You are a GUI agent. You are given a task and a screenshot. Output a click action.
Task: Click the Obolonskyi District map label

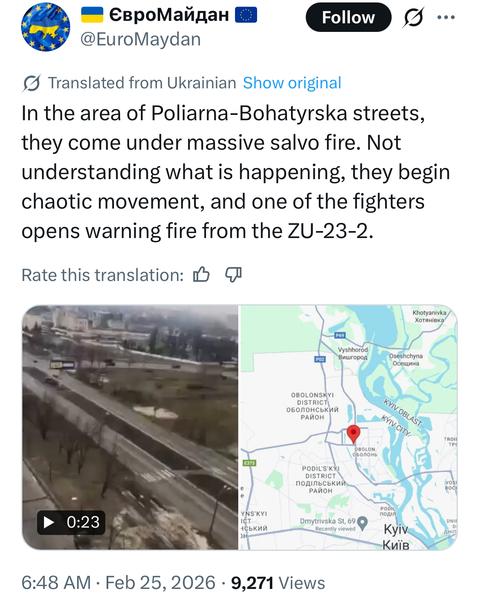click(312, 406)
